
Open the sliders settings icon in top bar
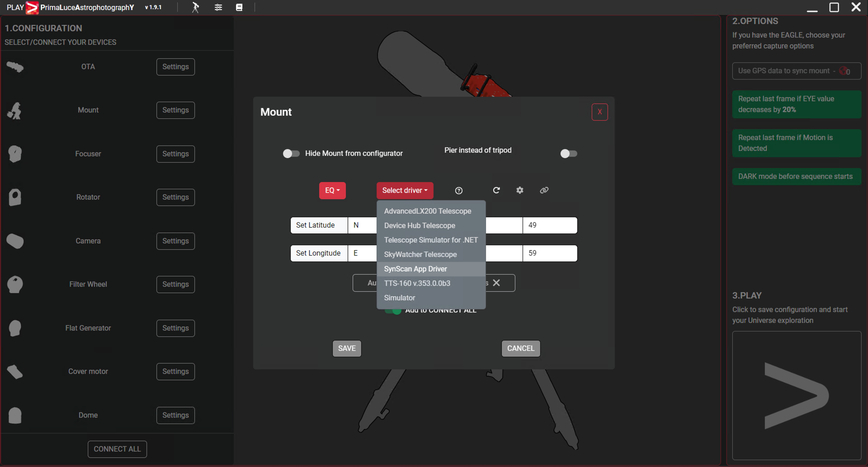(x=218, y=7)
